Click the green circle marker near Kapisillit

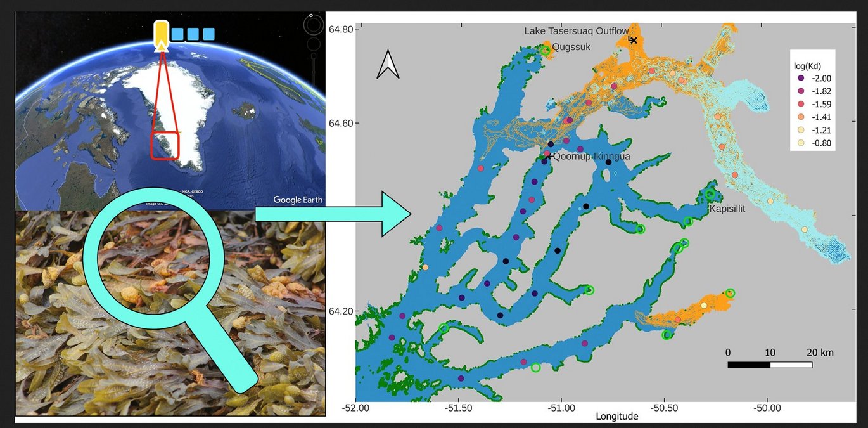pyautogui.click(x=710, y=194)
